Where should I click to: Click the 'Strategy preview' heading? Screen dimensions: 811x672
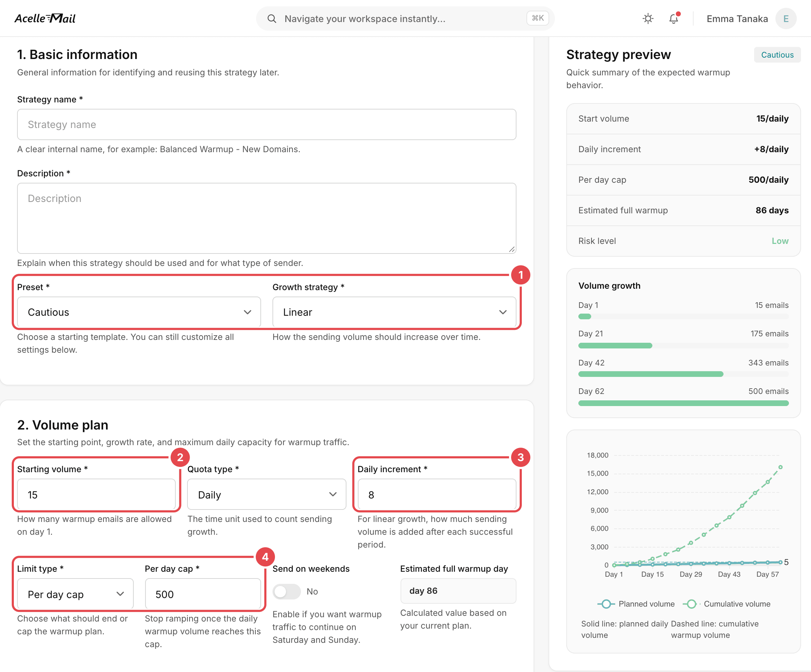tap(618, 54)
